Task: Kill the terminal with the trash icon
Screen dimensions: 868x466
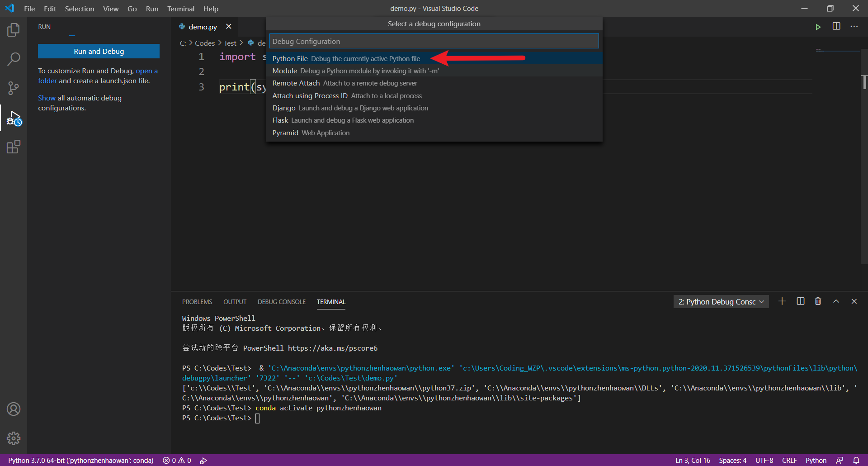Action: coord(818,301)
